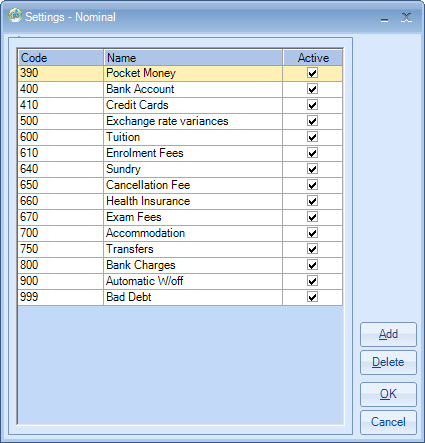Select the Credit Cards name cell
425x443 pixels.
pyautogui.click(x=193, y=105)
